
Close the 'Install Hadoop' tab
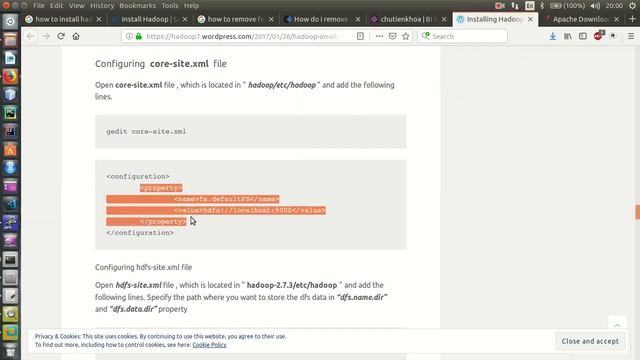tap(185, 19)
